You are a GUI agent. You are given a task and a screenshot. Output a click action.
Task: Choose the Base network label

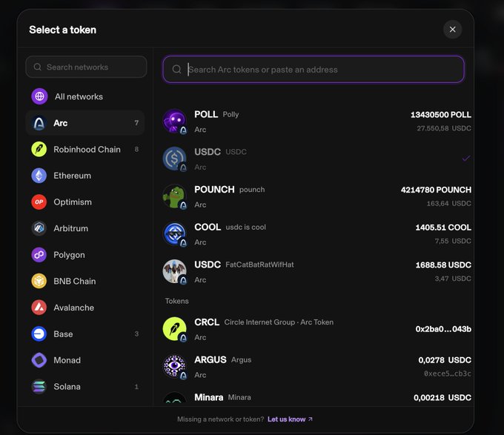tap(63, 334)
